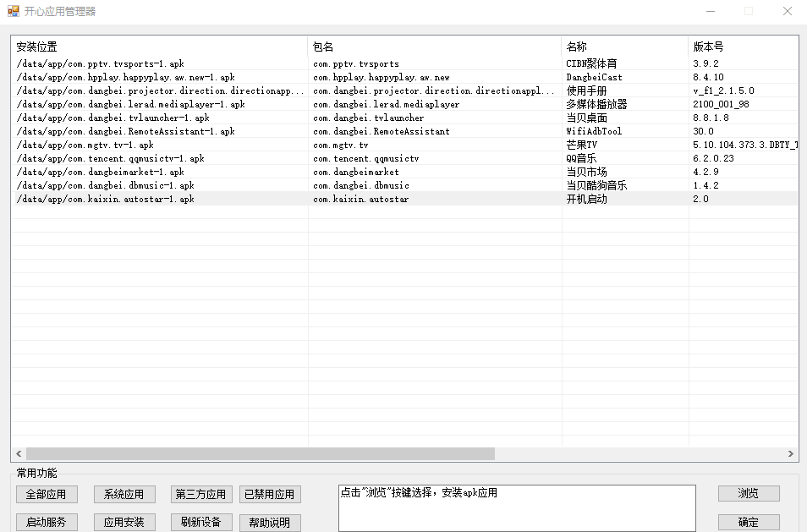807x532 pixels.
Task: Click package name com.tencent.qqmusictv
Action: pyautogui.click(x=366, y=158)
